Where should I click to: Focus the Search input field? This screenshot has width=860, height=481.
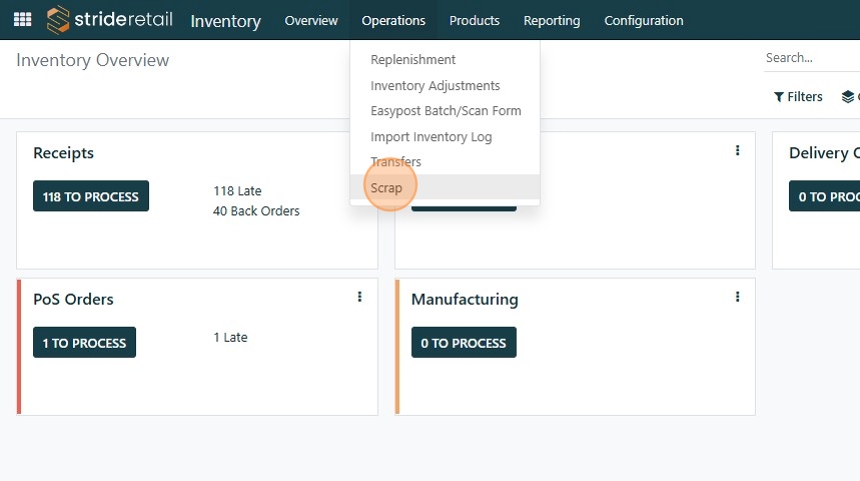pyautogui.click(x=810, y=58)
